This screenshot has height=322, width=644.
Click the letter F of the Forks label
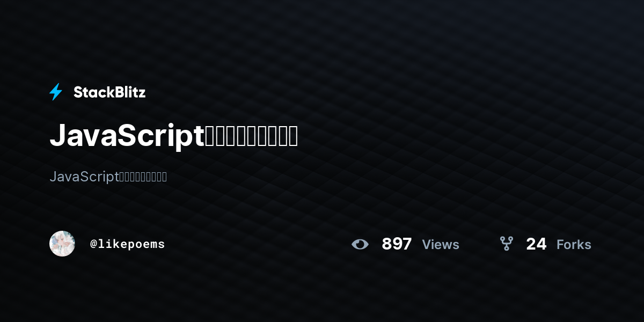560,245
